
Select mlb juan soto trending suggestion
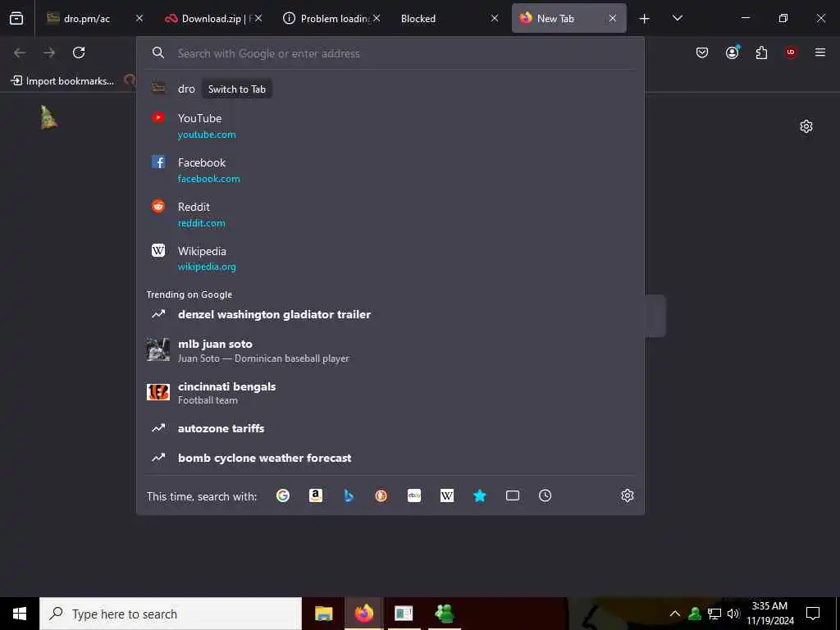[x=390, y=350]
